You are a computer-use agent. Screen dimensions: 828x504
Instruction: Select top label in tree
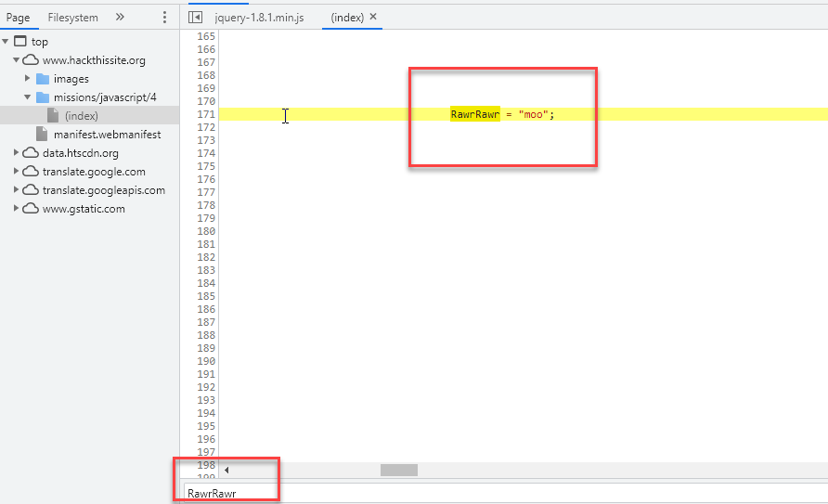coord(40,42)
